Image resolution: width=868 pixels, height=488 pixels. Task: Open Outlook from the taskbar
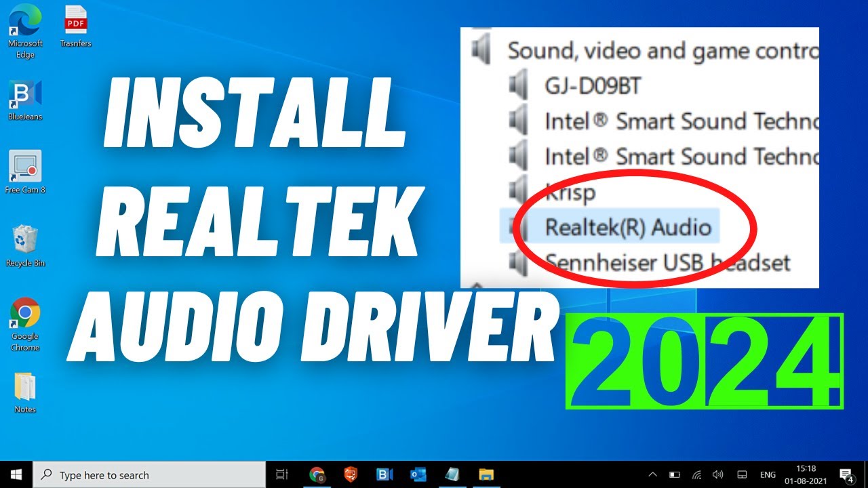coord(418,474)
